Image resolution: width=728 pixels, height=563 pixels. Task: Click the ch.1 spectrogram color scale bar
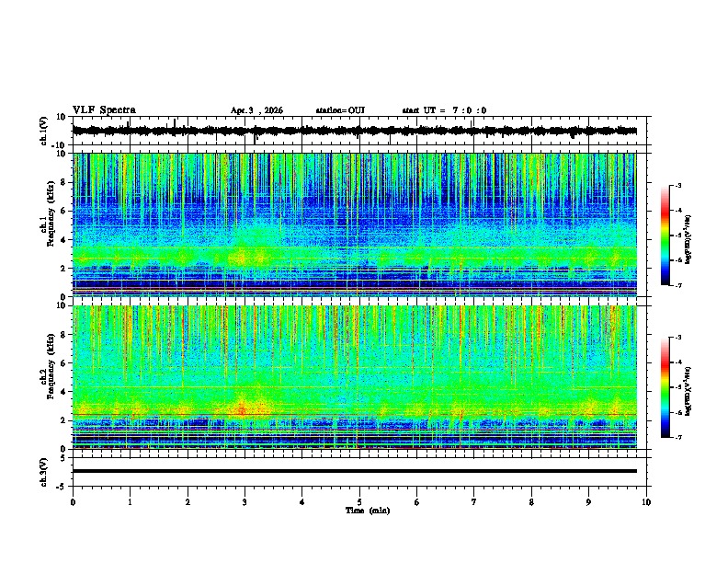point(665,235)
